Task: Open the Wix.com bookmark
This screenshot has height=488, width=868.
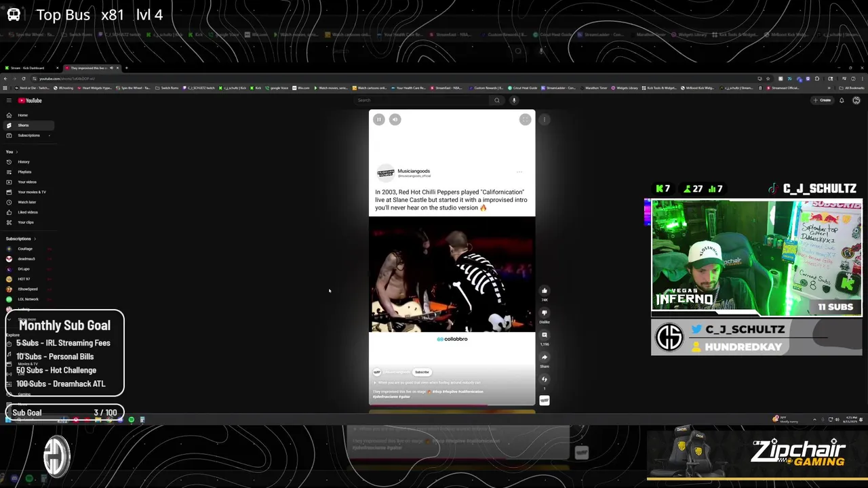Action: pyautogui.click(x=301, y=88)
